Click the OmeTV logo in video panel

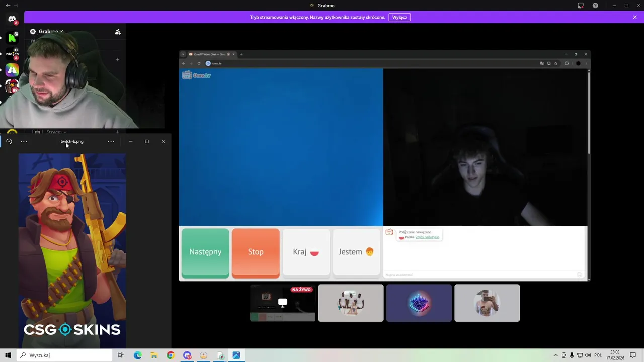196,75
